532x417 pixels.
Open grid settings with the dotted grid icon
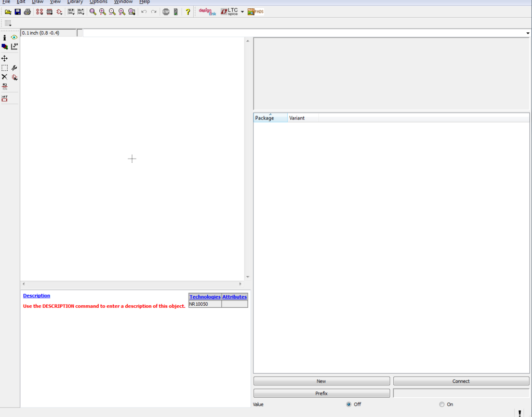pos(8,23)
